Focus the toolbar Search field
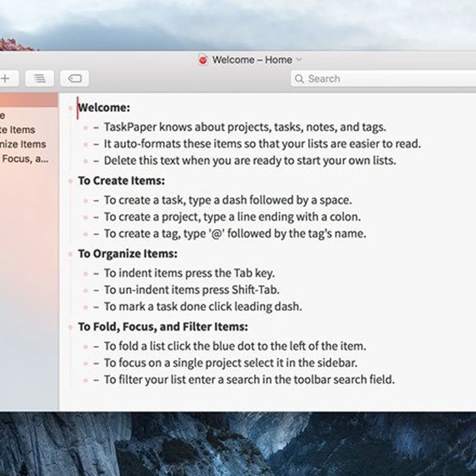The height and width of the screenshot is (476, 476). point(383,79)
